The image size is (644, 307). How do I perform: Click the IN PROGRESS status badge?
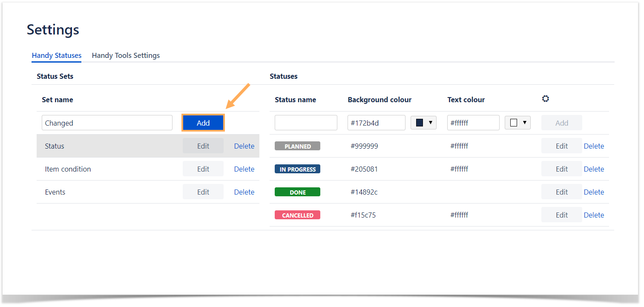click(297, 169)
